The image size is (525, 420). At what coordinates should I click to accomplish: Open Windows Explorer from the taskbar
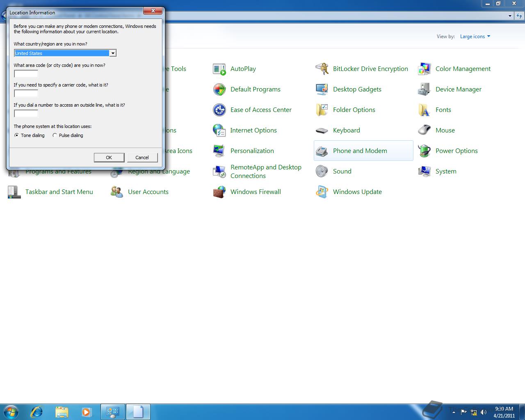(62, 411)
